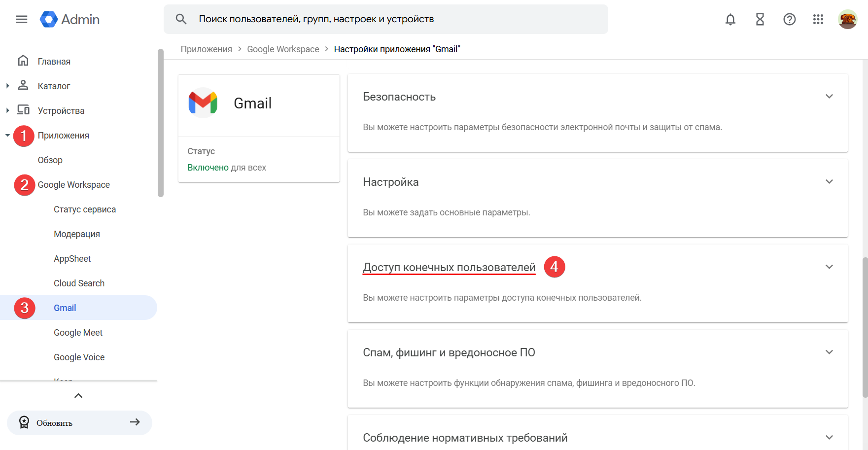Screen dimensions: 868x450
Task: Open Статус сервиса sidebar item
Action: pos(85,209)
